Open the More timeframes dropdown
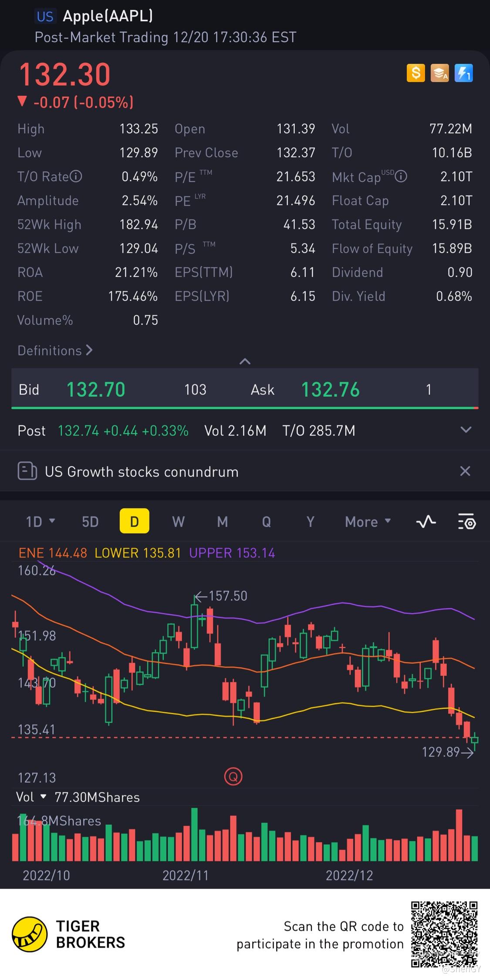The image size is (490, 980). [368, 521]
